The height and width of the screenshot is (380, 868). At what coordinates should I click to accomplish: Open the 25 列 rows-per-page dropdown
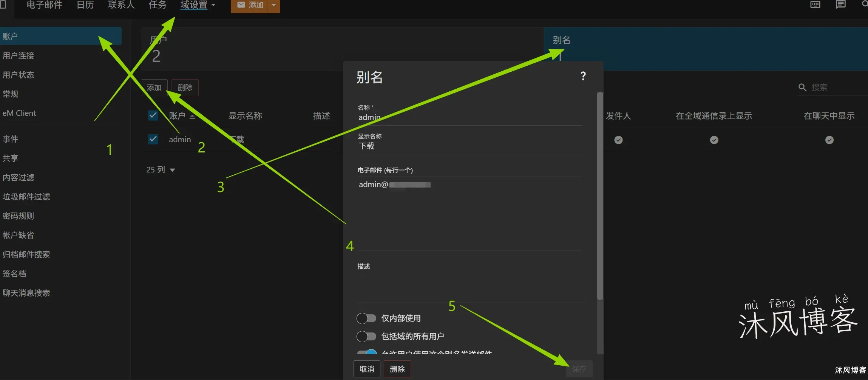point(161,170)
